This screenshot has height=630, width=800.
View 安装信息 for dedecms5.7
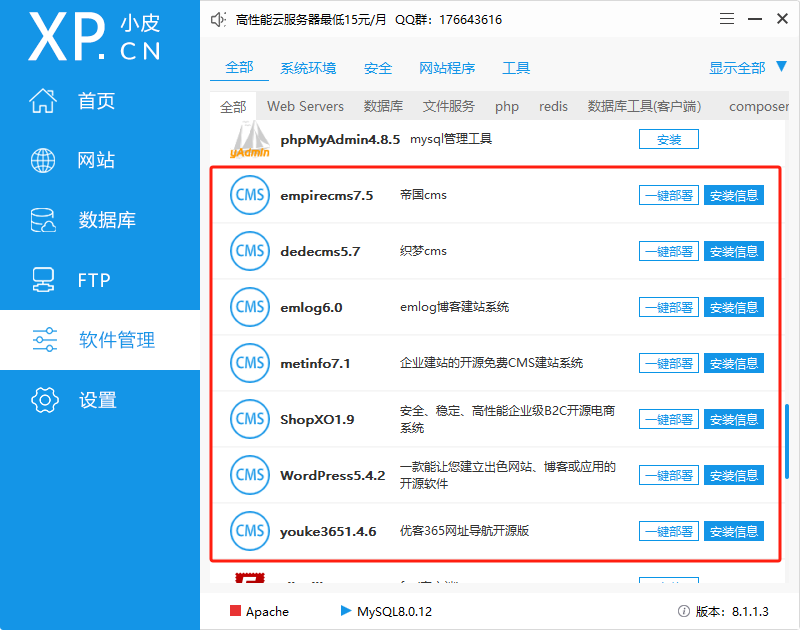pos(734,251)
